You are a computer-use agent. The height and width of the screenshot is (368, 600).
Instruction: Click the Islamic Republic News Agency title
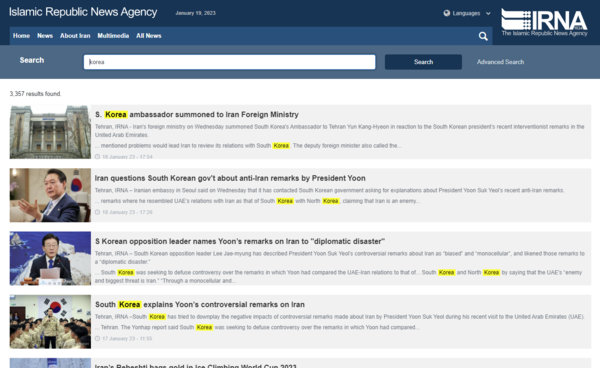[x=83, y=12]
